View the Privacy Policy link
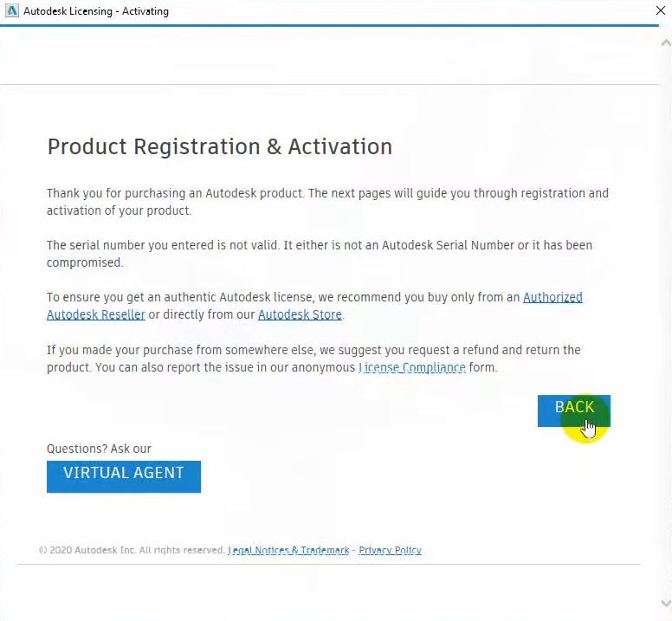 click(x=390, y=550)
